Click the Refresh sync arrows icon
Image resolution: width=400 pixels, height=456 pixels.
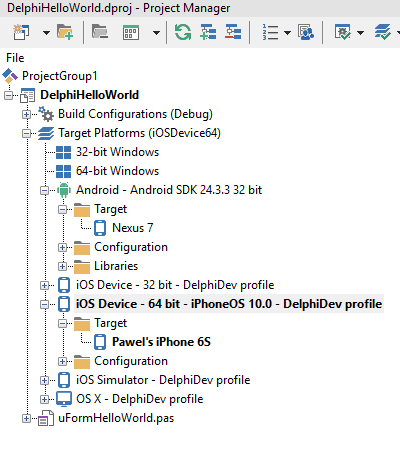point(183,32)
